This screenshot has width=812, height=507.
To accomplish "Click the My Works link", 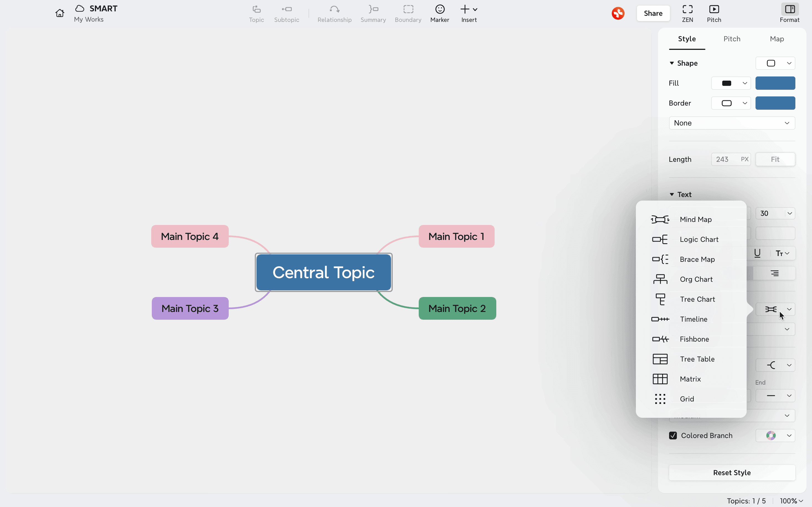I will tap(89, 19).
